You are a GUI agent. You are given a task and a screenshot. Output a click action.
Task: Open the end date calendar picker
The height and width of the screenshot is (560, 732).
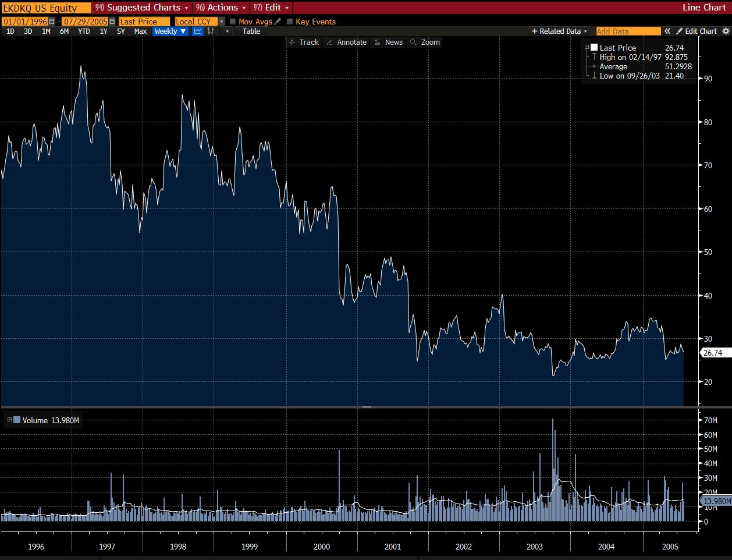112,22
